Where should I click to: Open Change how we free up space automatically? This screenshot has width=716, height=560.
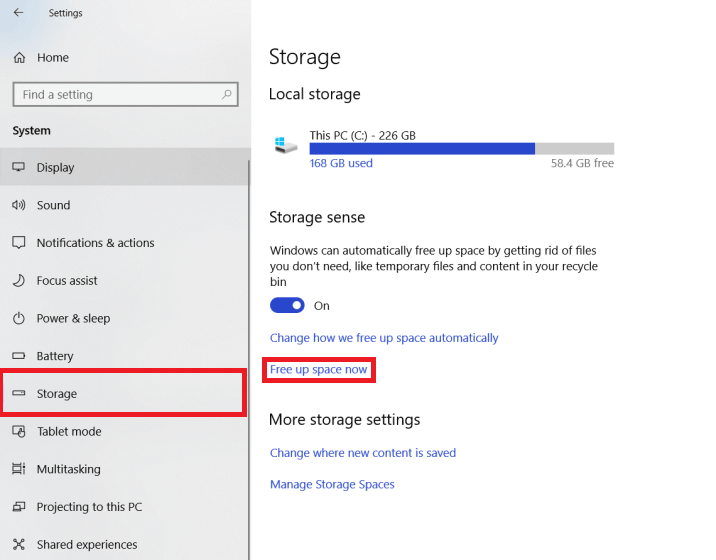click(x=384, y=338)
